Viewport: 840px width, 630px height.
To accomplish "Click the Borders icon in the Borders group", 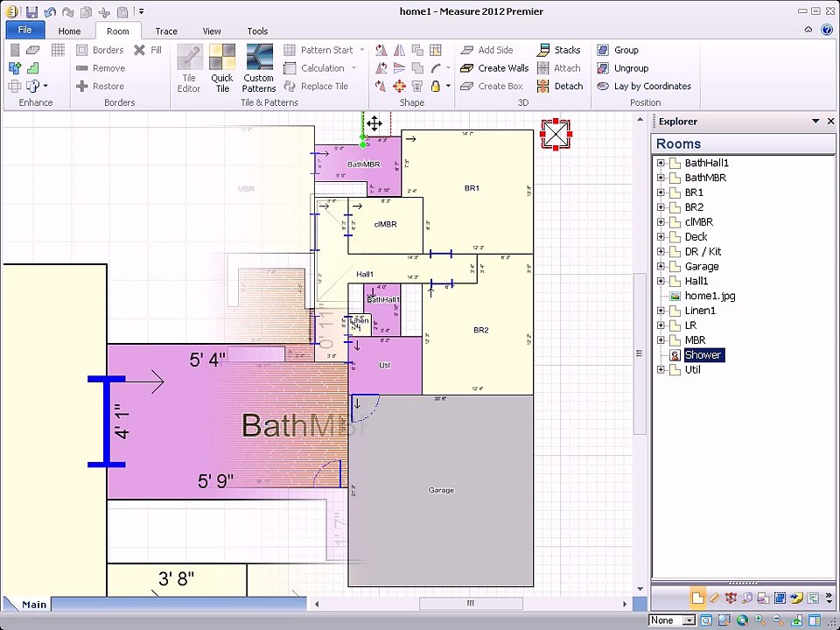I will (x=82, y=50).
